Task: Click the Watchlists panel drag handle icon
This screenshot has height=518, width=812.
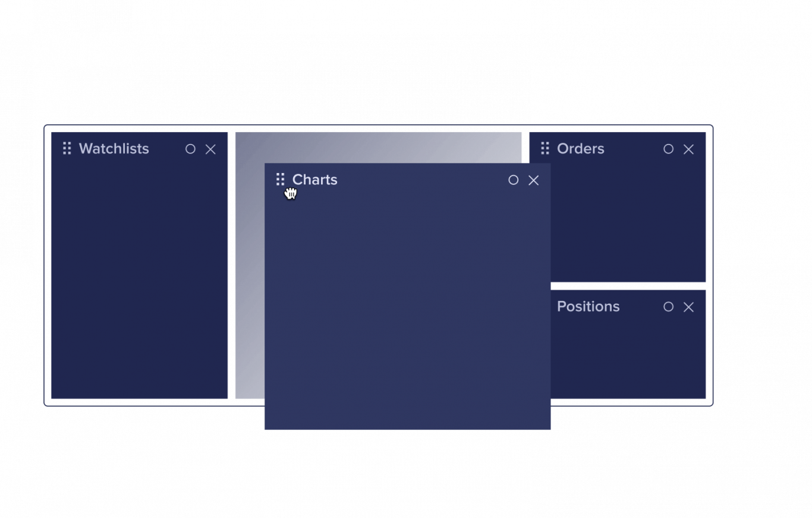Action: 67,149
